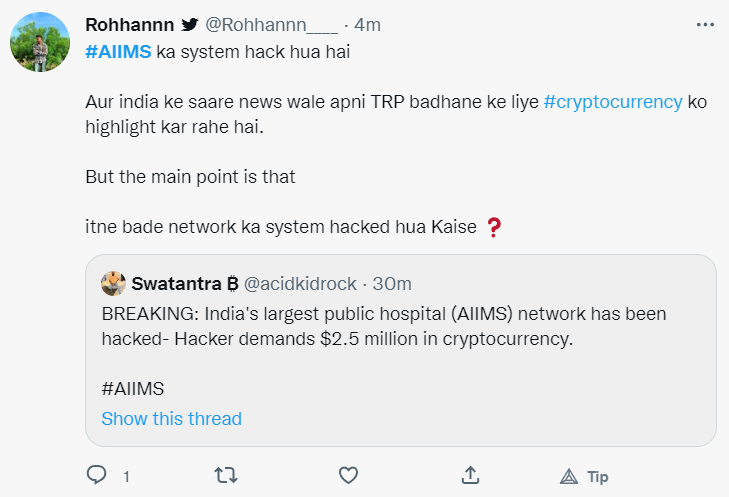729x497 pixels.
Task: Open the #cryptocurrency hashtag link
Action: tap(613, 103)
